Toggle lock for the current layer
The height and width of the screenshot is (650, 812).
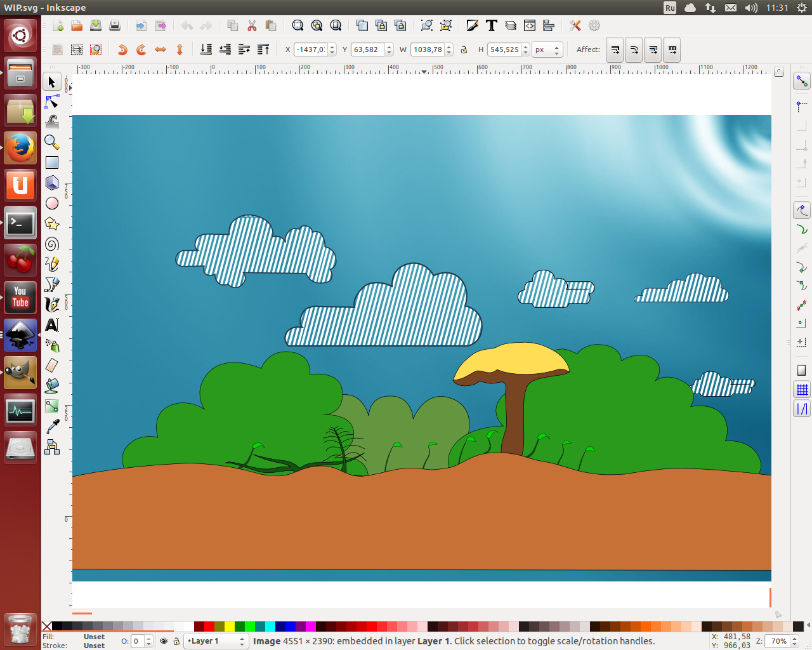(x=176, y=641)
